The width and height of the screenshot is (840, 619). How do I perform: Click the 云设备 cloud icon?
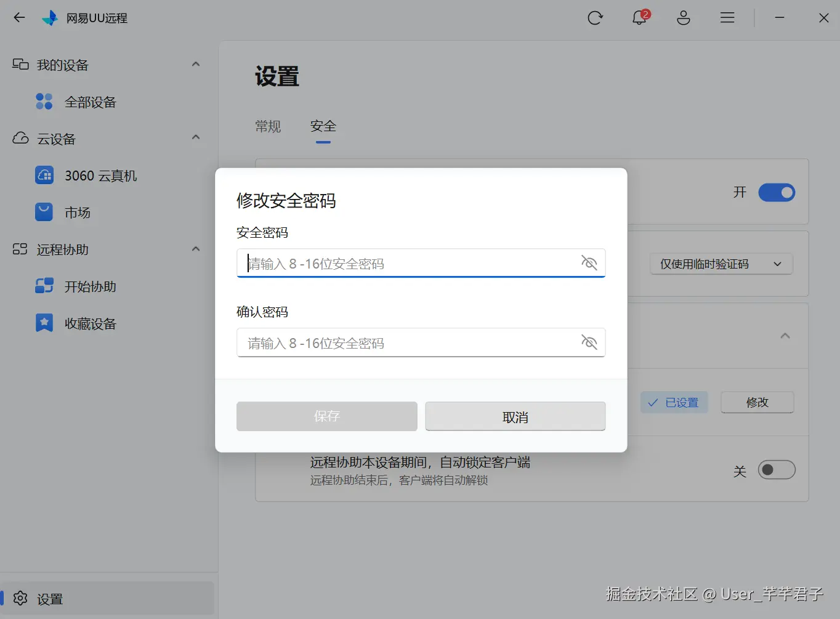coord(20,138)
